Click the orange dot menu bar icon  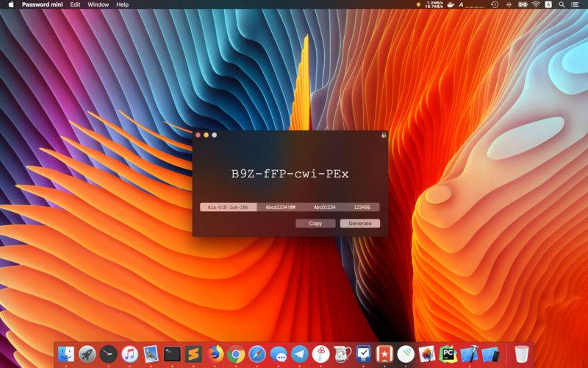point(418,4)
